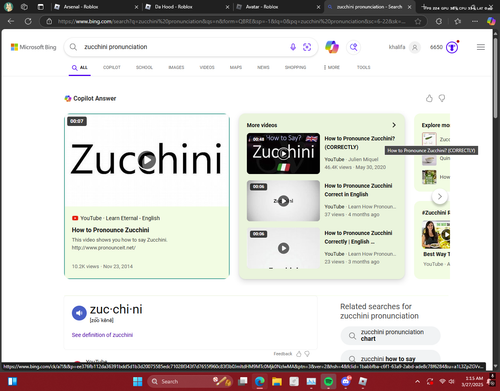Open Spotify from the taskbar
Viewport: 500px width, 391px height.
click(x=328, y=381)
